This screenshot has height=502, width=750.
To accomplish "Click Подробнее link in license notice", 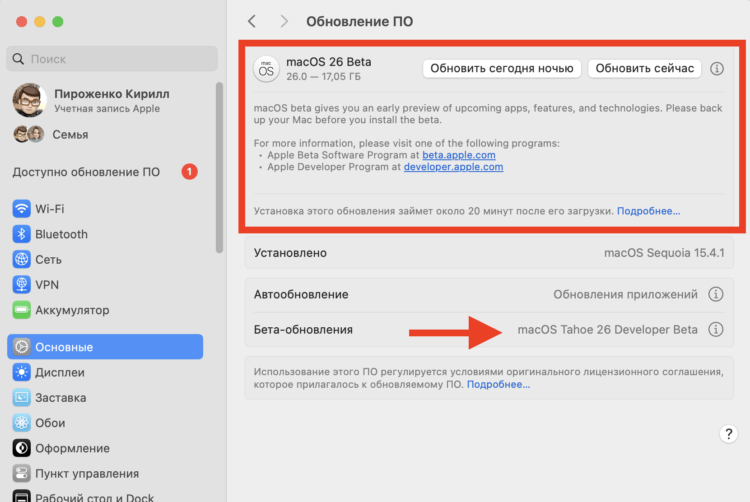I will click(x=498, y=384).
